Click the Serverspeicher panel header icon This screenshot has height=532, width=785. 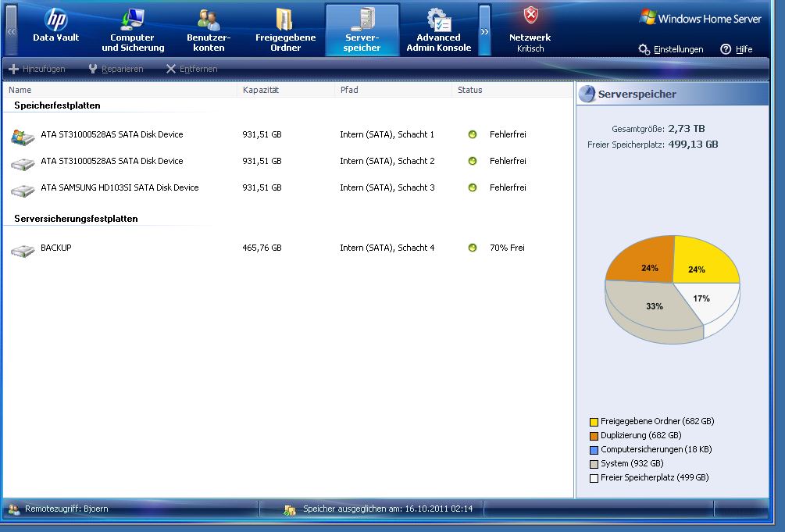click(587, 94)
